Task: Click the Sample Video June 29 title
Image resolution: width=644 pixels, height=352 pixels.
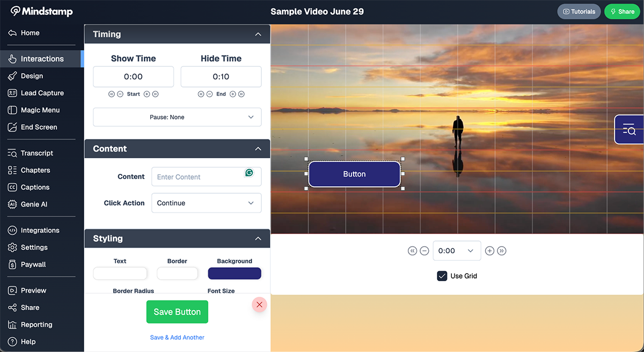Action: [317, 11]
